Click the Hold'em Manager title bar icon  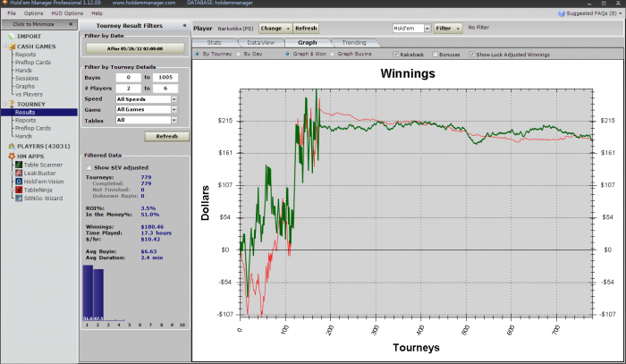click(x=4, y=3)
